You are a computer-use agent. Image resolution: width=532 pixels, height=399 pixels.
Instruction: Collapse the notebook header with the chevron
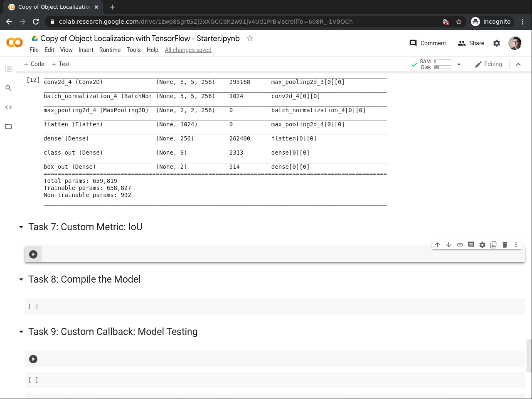coord(518,64)
